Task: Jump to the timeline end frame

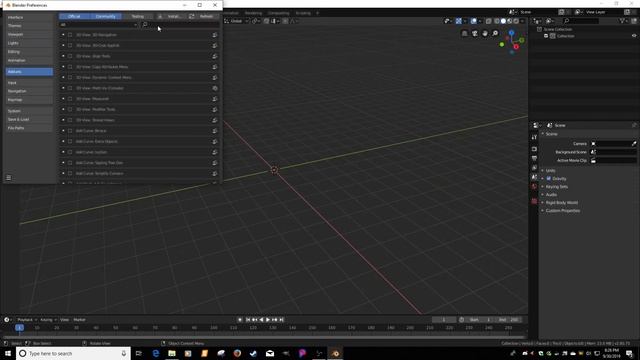Action: [281, 320]
